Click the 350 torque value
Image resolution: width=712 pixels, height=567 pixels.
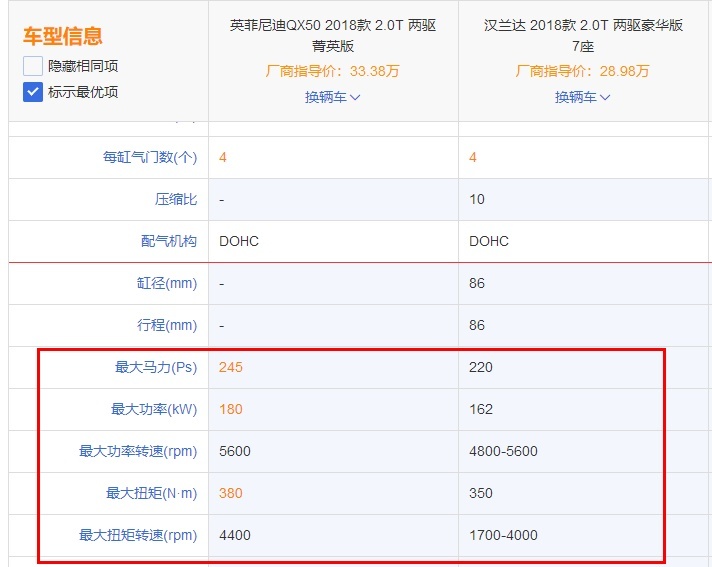click(x=481, y=493)
